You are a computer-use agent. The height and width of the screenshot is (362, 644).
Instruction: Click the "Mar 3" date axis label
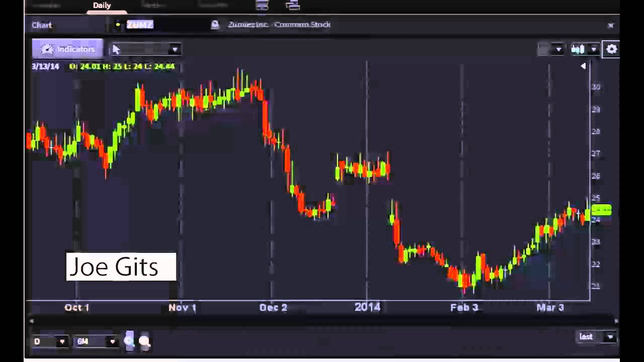pos(550,307)
